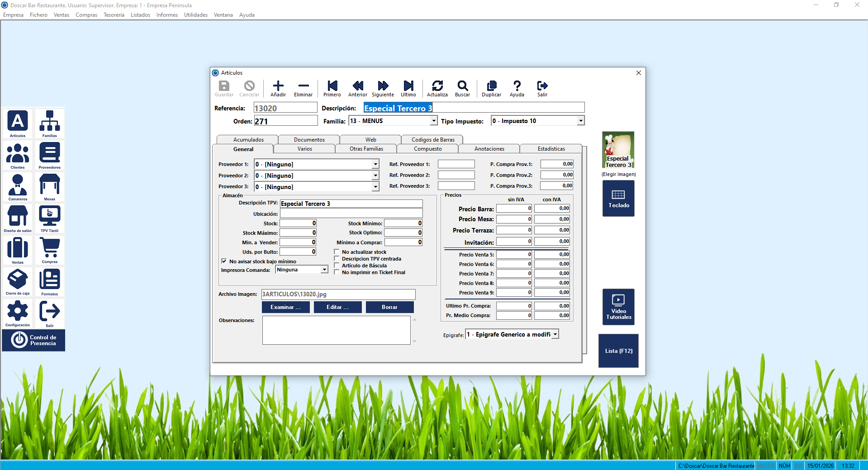Expand the Familia dropdown

point(434,121)
